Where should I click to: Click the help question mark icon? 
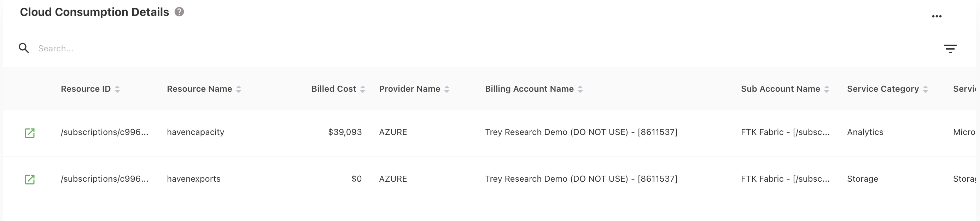point(179,12)
